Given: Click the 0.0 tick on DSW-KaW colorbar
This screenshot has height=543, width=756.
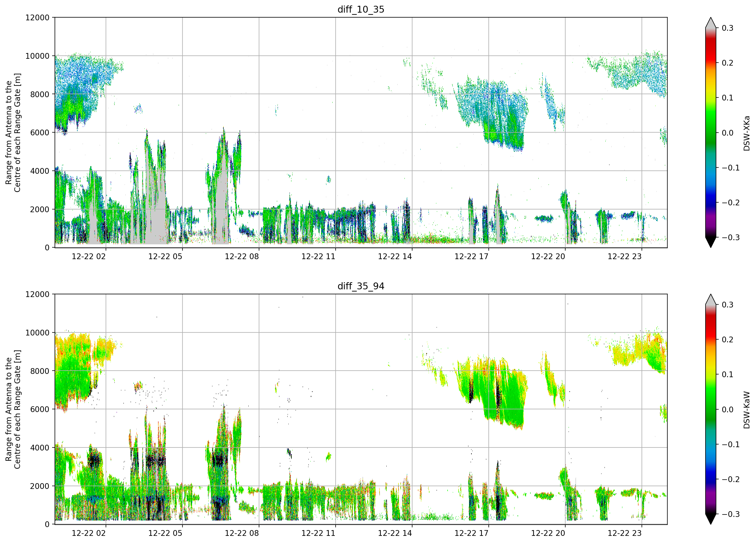Looking at the screenshot, I should coord(728,410).
